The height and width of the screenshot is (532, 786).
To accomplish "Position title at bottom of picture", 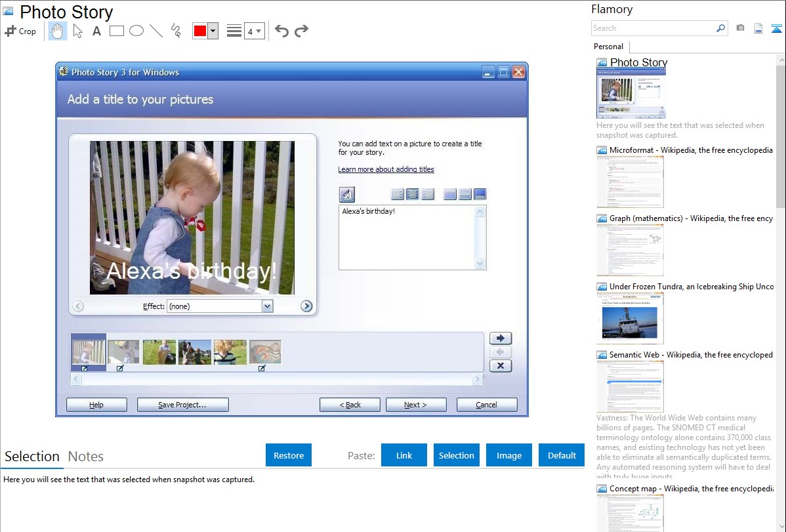I will (x=480, y=194).
